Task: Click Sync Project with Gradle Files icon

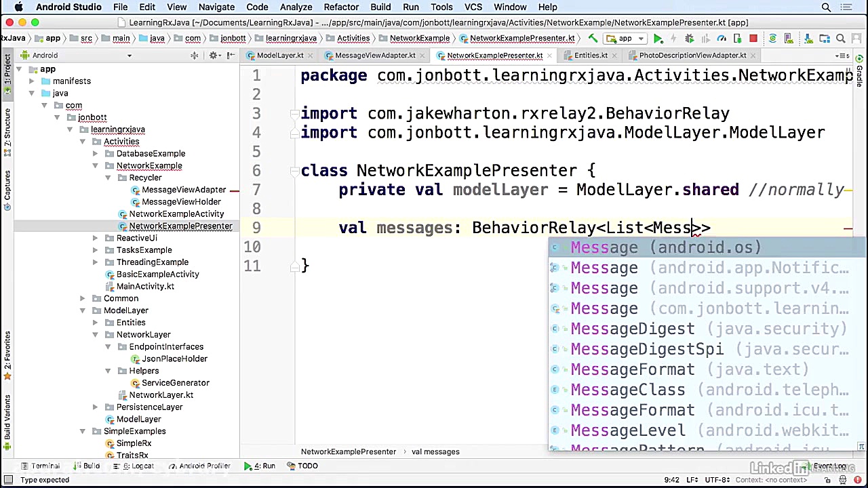Action: (772, 39)
